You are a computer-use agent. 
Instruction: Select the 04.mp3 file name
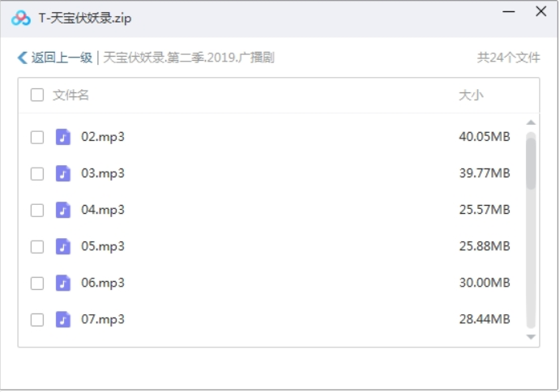[x=103, y=210]
